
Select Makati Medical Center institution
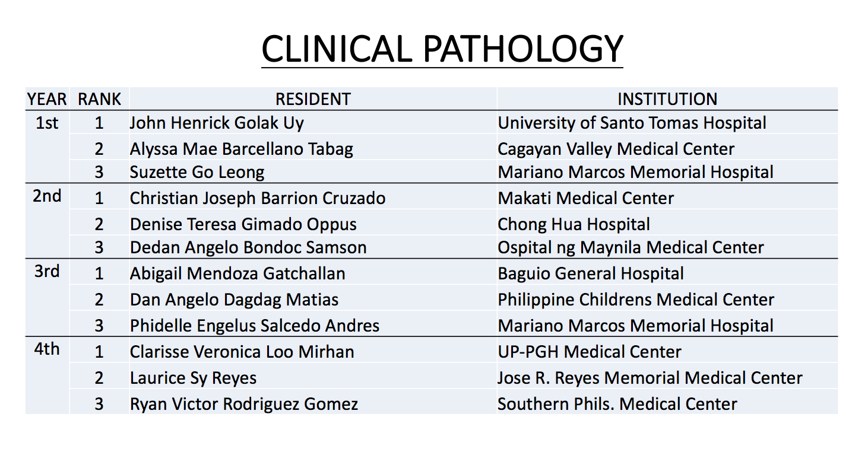(x=586, y=198)
